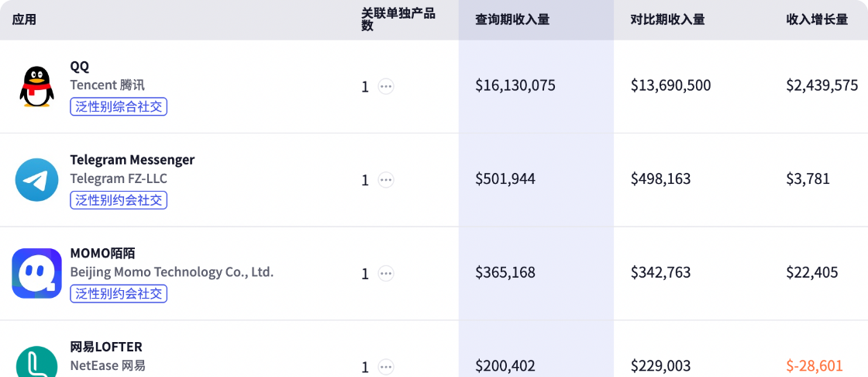The width and height of the screenshot is (868, 377).
Task: Sort by 收入增长量 column header
Action: pos(817,19)
